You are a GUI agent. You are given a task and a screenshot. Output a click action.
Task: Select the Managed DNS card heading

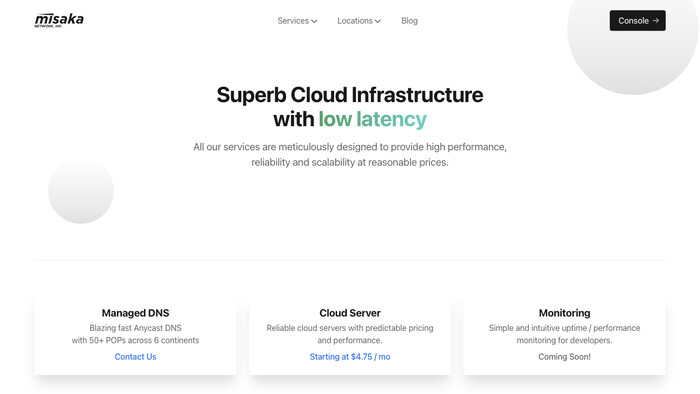[x=135, y=313]
